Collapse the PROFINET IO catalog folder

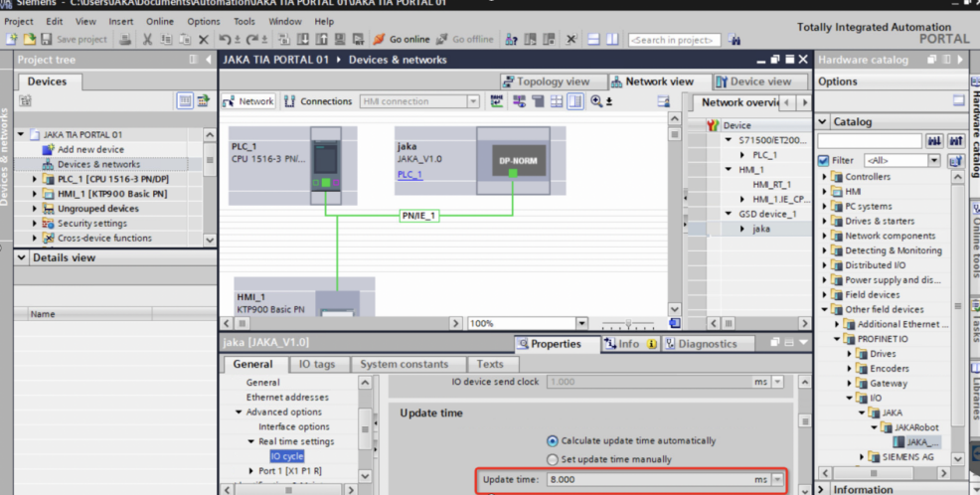[837, 339]
